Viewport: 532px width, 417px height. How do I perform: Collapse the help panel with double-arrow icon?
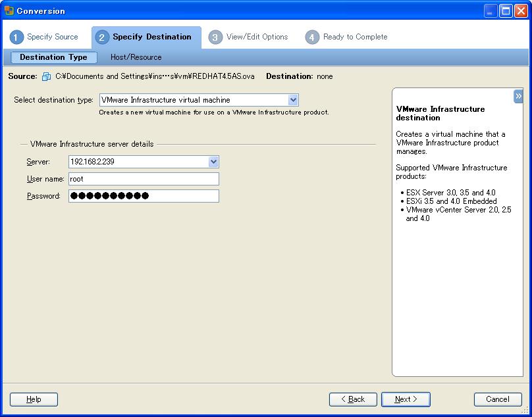518,96
